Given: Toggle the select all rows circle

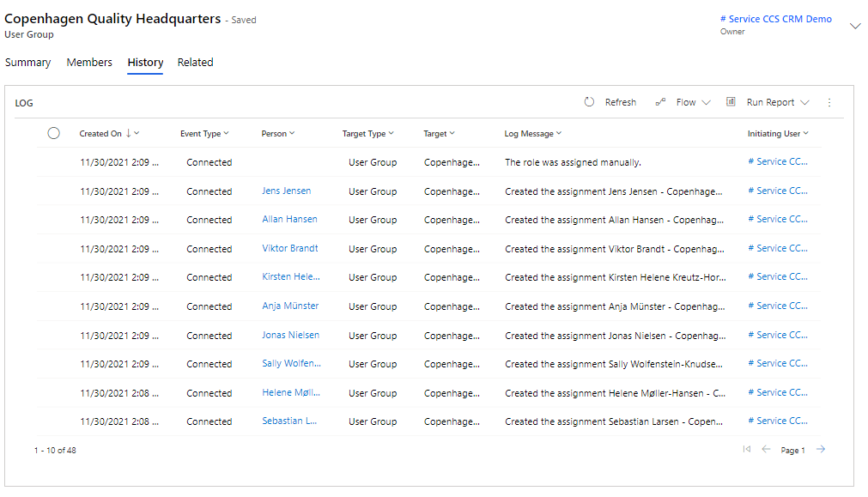Looking at the screenshot, I should point(54,133).
